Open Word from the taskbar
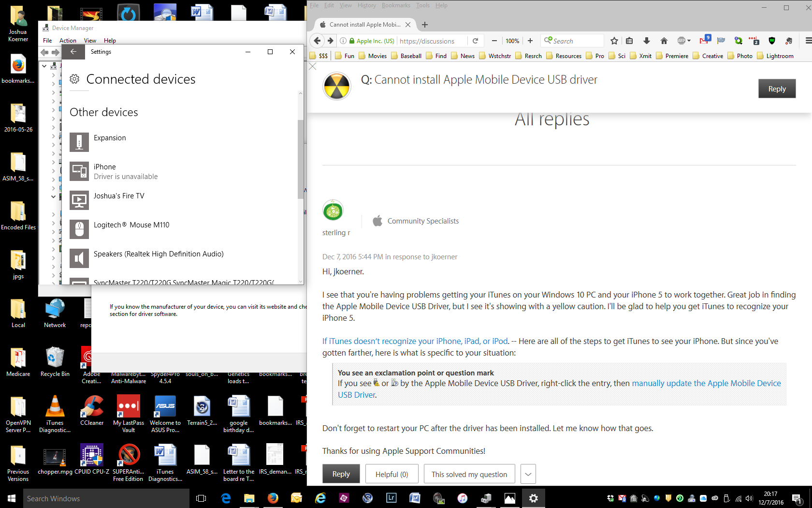This screenshot has height=508, width=812. [x=415, y=498]
